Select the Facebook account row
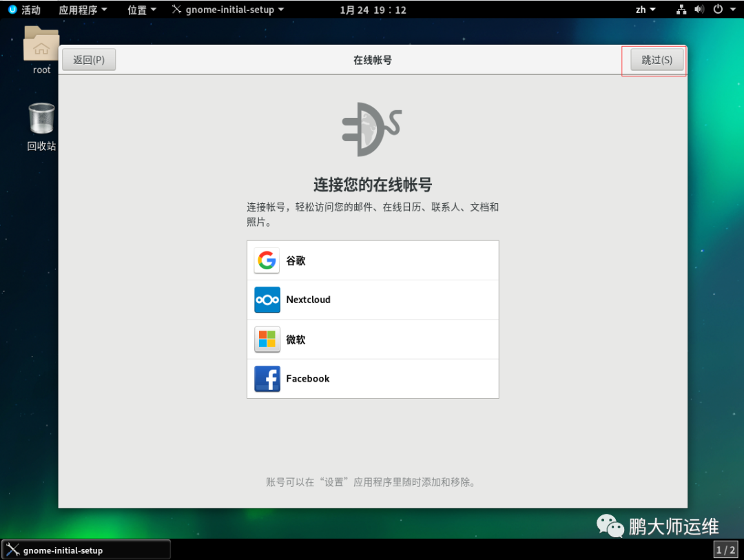Screen dimensions: 744x560 coord(373,379)
